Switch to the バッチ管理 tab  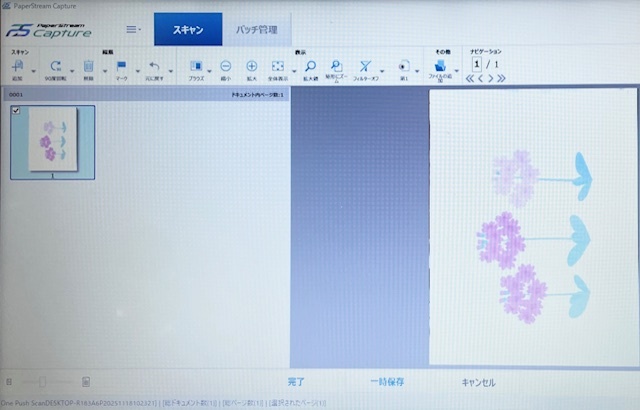(257, 29)
